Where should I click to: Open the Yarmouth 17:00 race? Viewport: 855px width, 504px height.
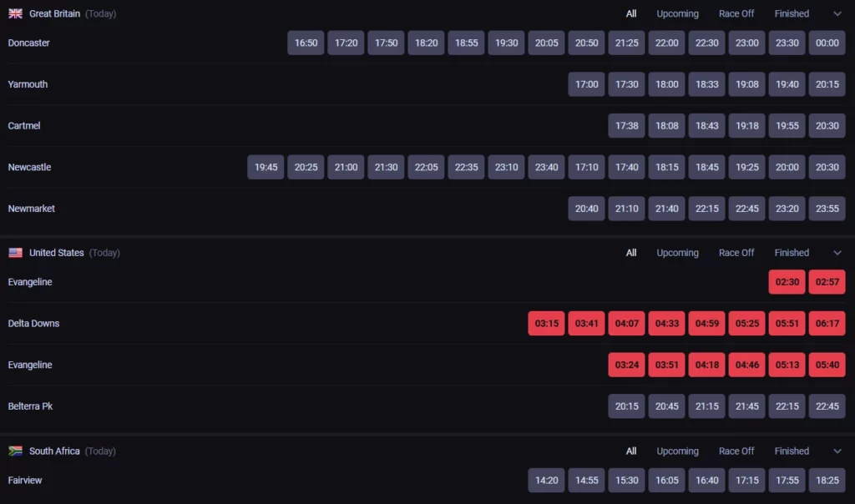[x=587, y=84]
